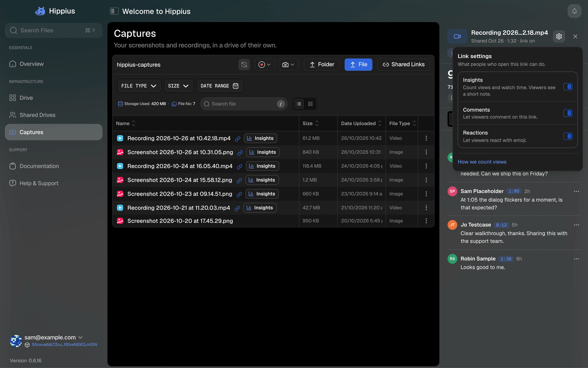Open link settings gear icon
This screenshot has width=588, height=368.
[x=559, y=36]
